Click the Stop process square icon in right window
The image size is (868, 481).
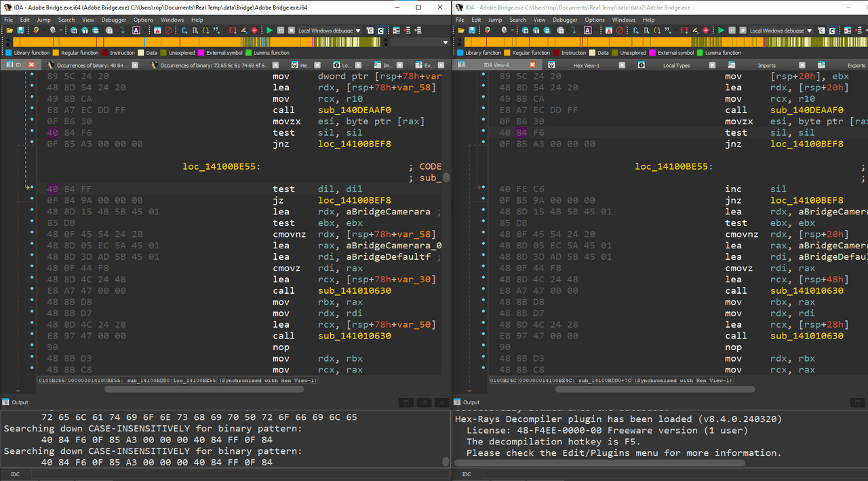click(743, 31)
